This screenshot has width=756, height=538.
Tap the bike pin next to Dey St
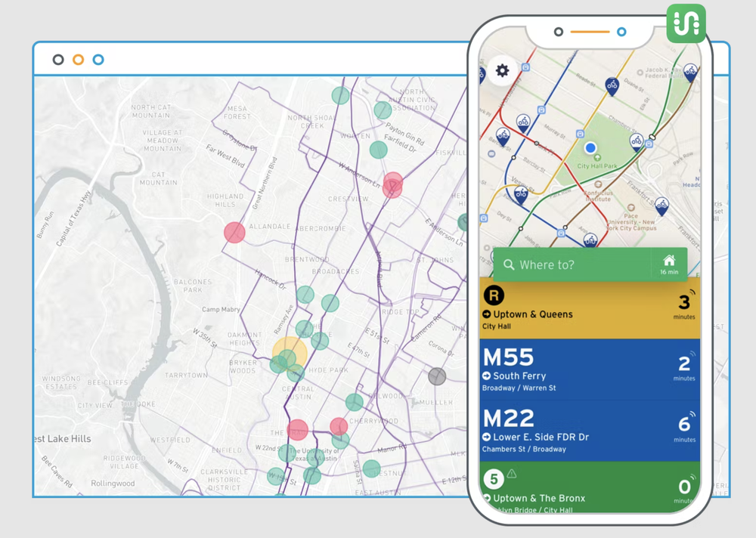[521, 196]
